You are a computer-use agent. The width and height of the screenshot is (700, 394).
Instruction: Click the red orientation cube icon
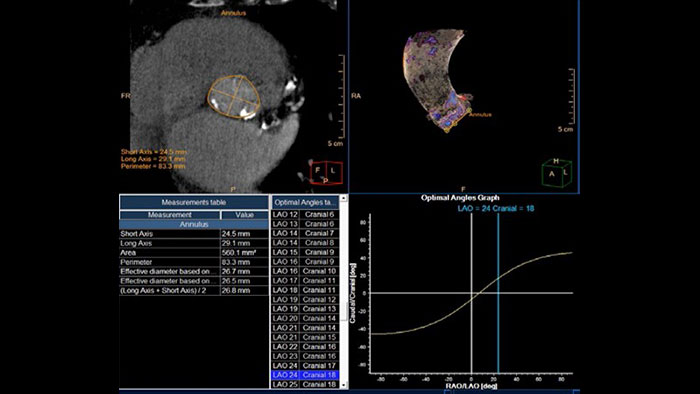326,173
